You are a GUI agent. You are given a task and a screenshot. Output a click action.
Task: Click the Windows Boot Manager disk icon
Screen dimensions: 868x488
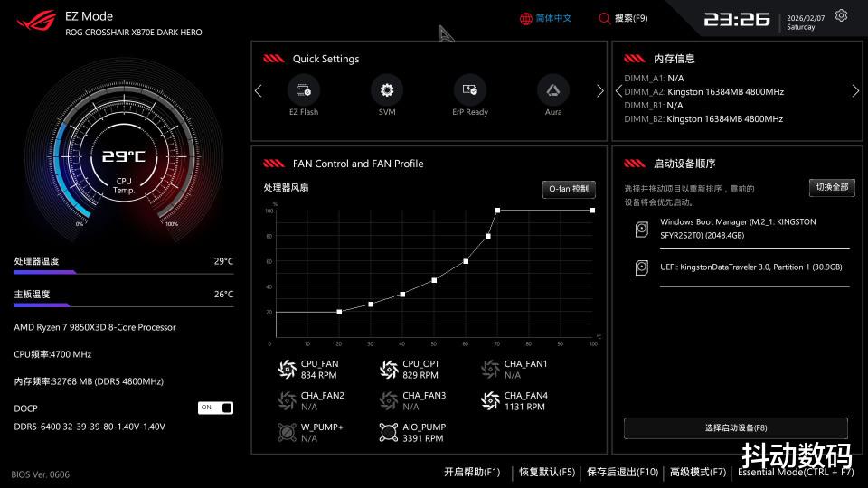coord(642,229)
